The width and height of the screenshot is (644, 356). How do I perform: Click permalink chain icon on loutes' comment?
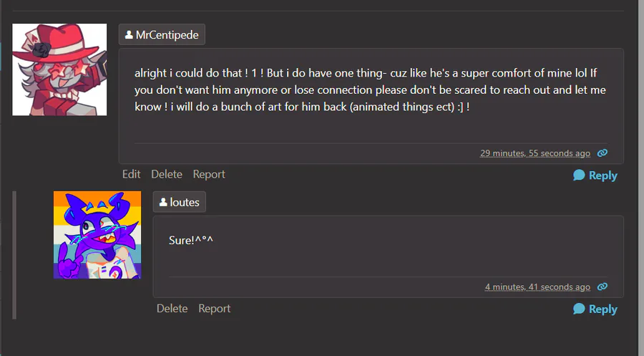(x=602, y=287)
